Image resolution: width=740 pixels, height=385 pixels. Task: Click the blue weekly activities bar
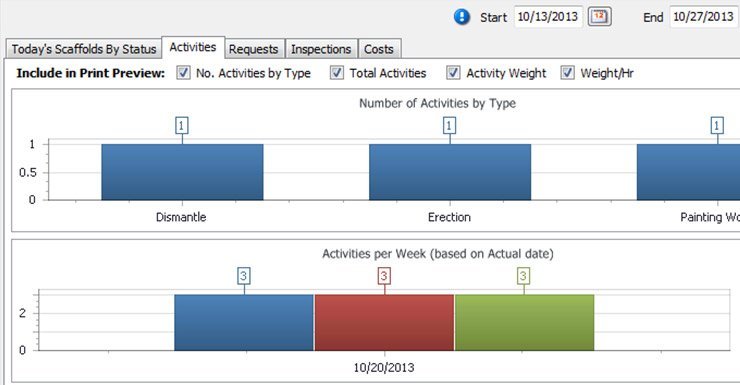tap(244, 323)
